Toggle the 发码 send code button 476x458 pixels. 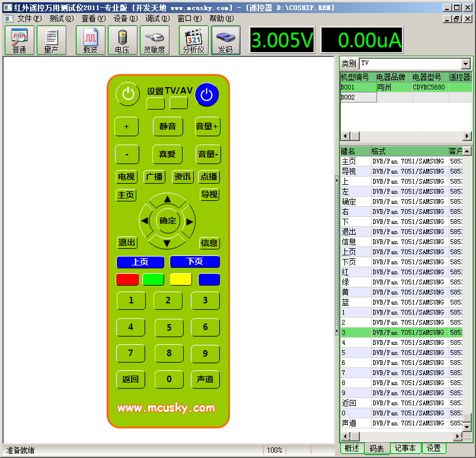pyautogui.click(x=226, y=40)
